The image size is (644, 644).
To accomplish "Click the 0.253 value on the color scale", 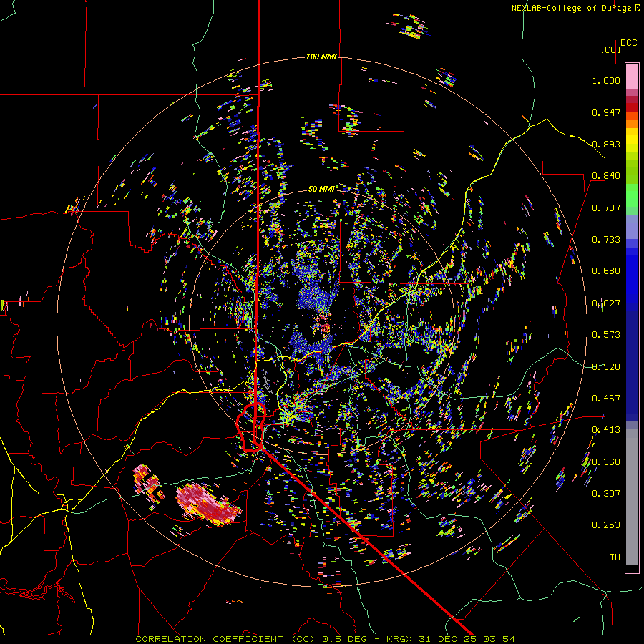I will coord(606,525).
